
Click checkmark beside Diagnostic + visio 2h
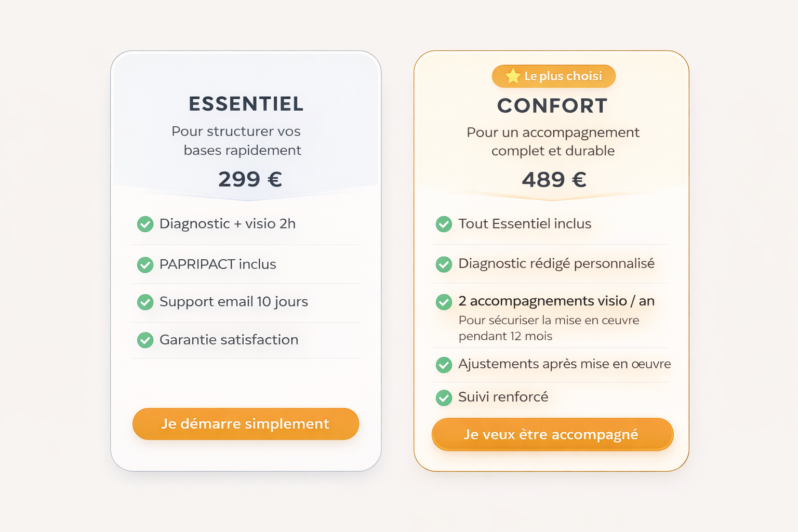point(145,224)
